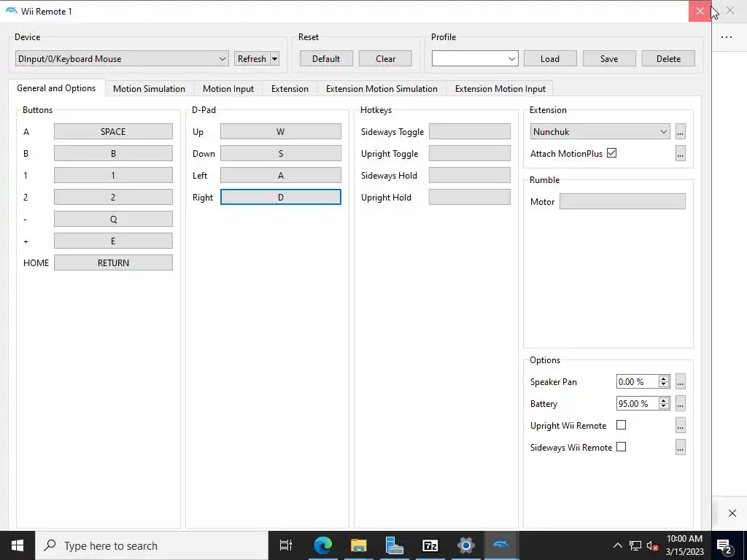Open the Device dropdown list

pos(122,59)
